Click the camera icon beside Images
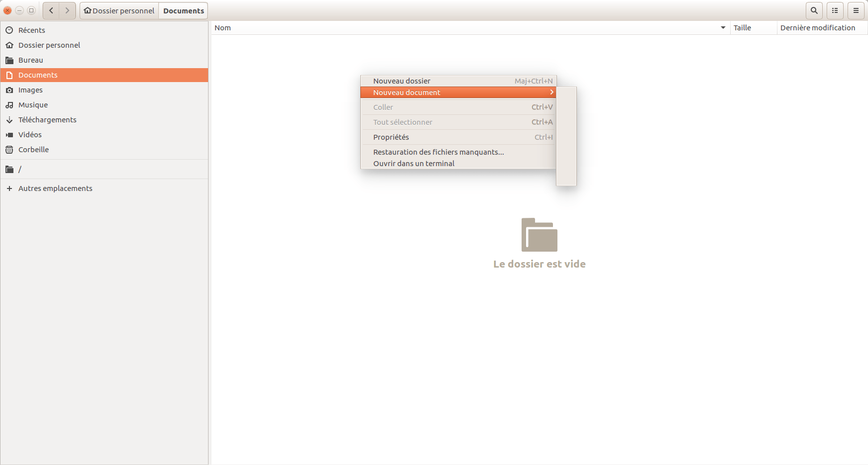This screenshot has height=465, width=868. [9, 90]
